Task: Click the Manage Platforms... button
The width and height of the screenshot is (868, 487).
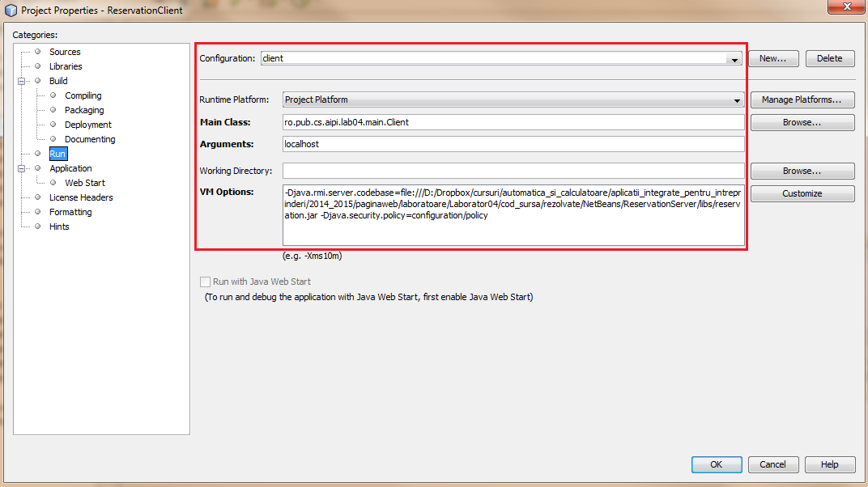Action: pos(802,100)
